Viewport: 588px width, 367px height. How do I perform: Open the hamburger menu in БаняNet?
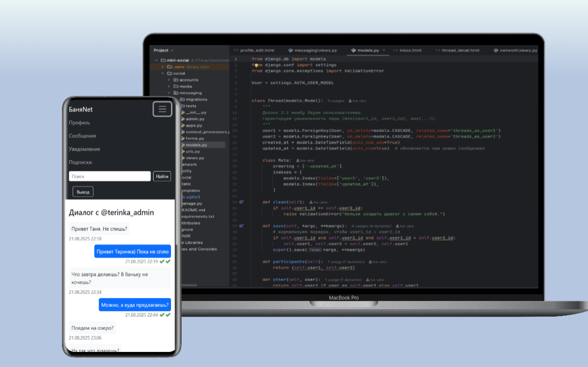[x=162, y=109]
